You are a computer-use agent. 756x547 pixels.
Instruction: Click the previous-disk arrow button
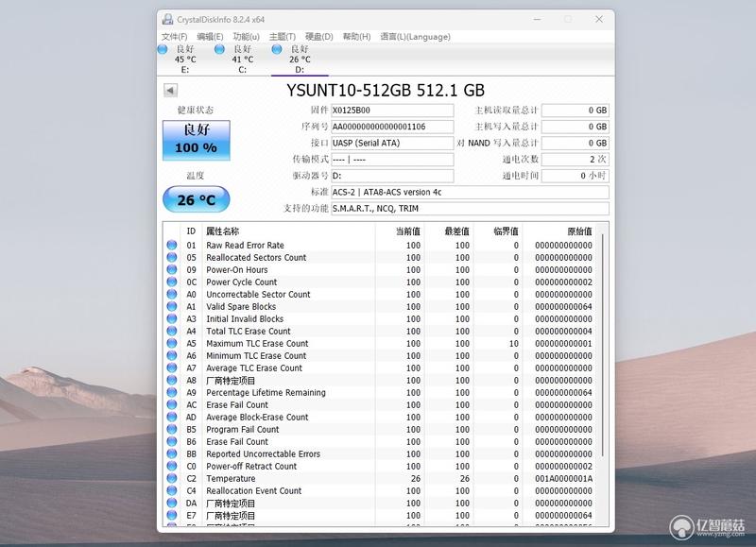(170, 90)
